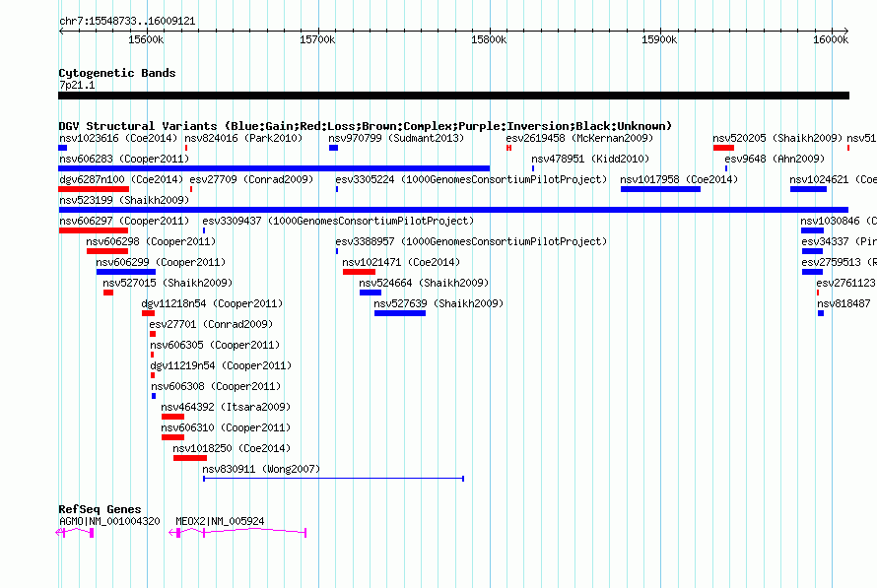This screenshot has height=588, width=877.
Task: Click the nsv478951 (Kidd2010) label
Action: [x=590, y=159]
